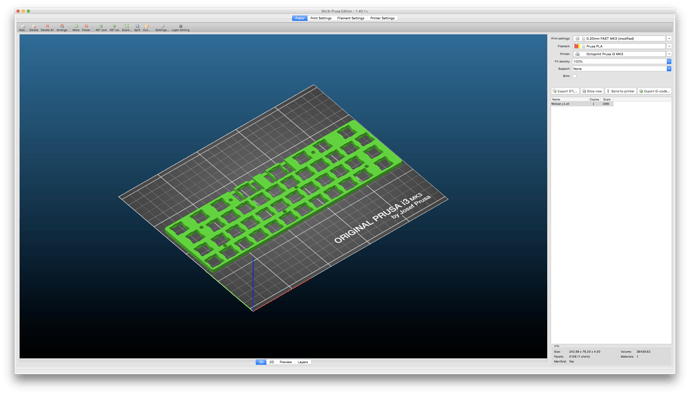Open the Support dropdown set to None
This screenshot has height=395, width=690.
click(x=669, y=69)
